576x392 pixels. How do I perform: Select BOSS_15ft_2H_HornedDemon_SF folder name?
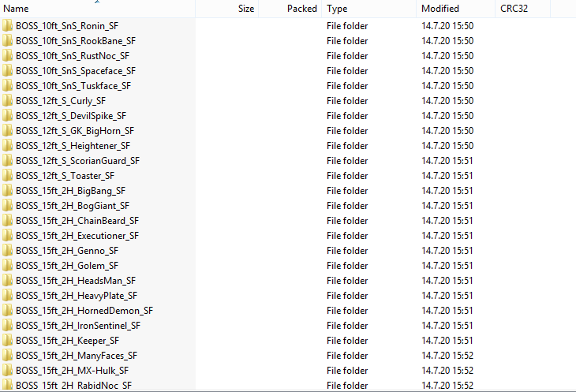[x=84, y=311]
